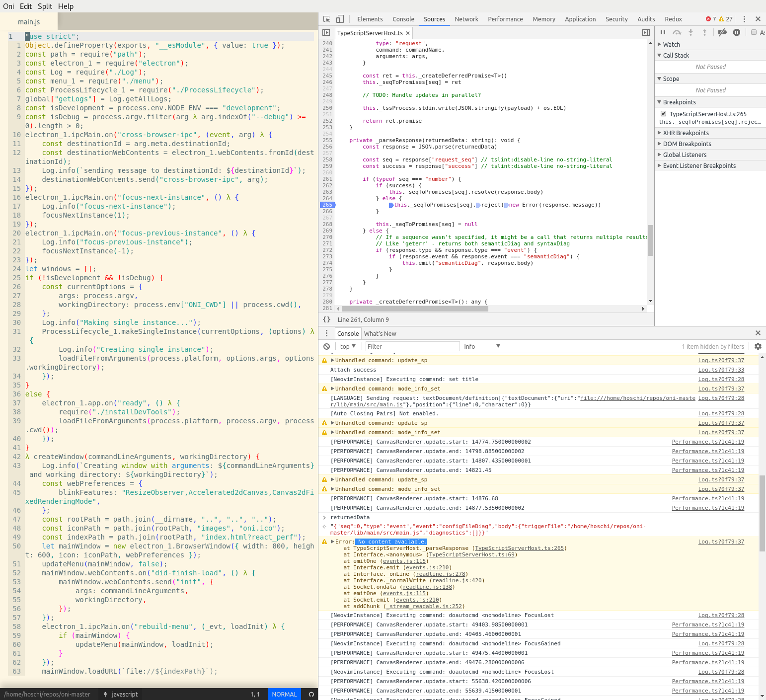
Task: Expand XHR Breakpoints section
Action: (x=710, y=133)
